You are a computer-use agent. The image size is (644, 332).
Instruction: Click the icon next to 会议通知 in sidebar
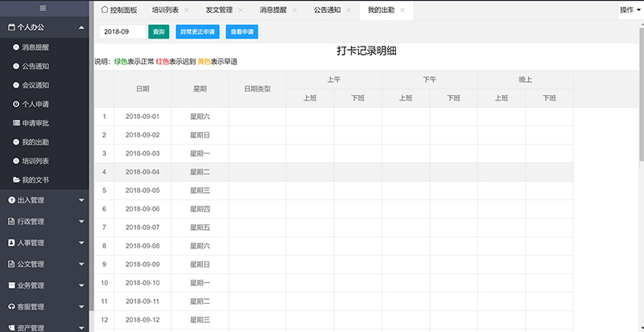16,85
